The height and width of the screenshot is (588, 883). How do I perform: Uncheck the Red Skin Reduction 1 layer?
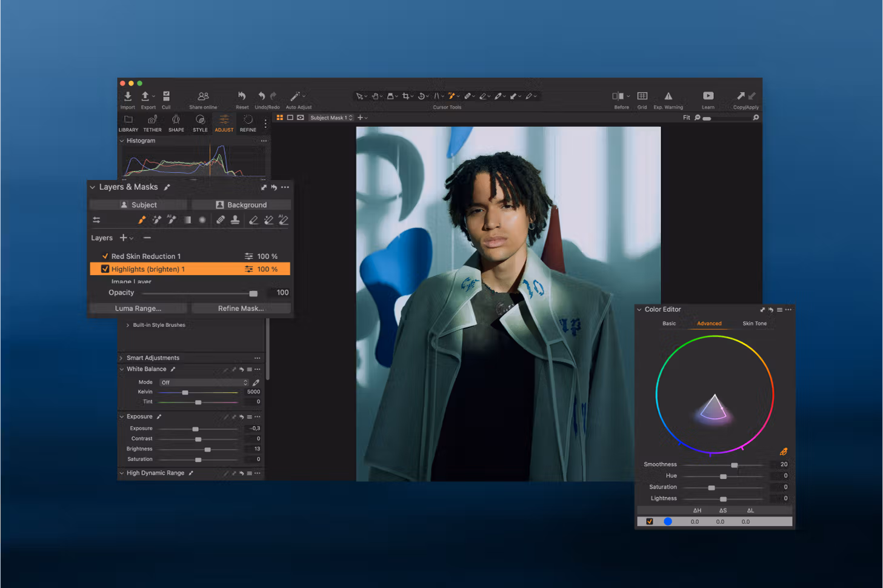pos(105,256)
